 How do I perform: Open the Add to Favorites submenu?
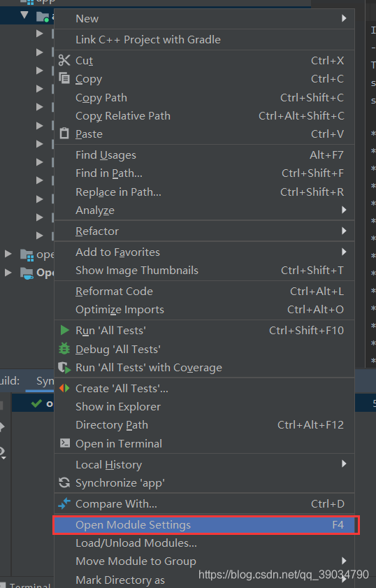(204, 252)
